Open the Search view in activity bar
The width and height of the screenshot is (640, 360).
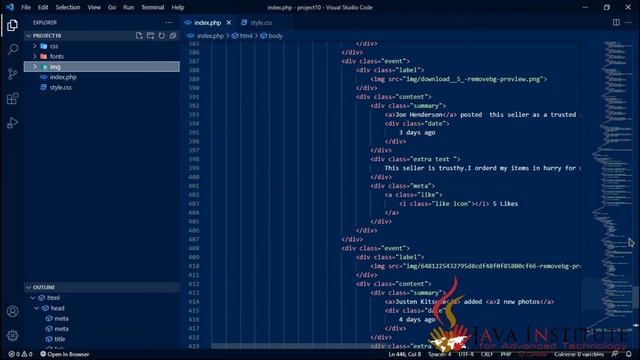[x=12, y=50]
